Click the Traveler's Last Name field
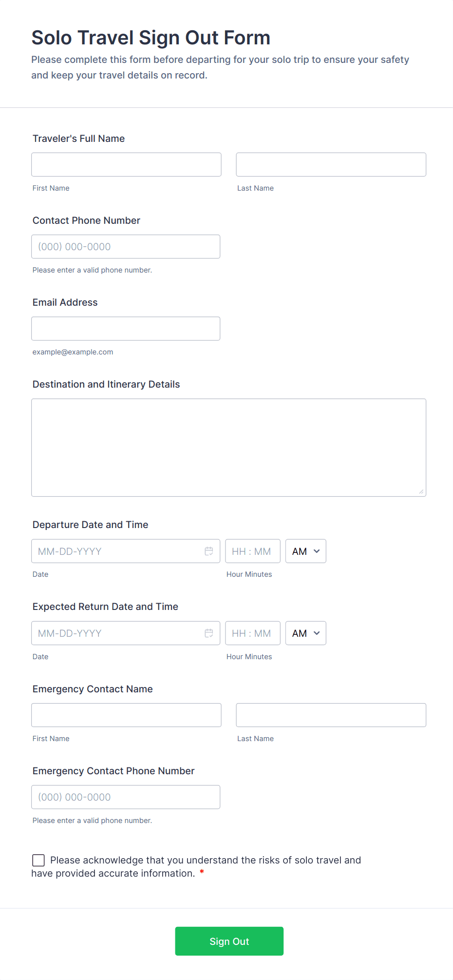The width and height of the screenshot is (453, 980). pos(331,164)
